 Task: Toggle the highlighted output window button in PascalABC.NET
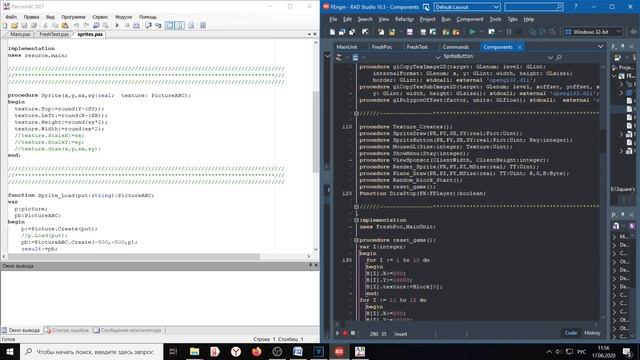(169, 25)
